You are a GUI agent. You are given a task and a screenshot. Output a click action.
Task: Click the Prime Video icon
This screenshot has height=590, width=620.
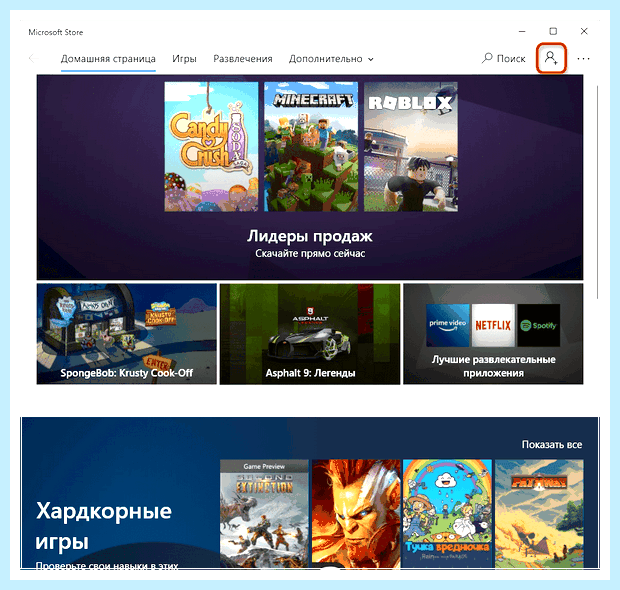point(448,325)
